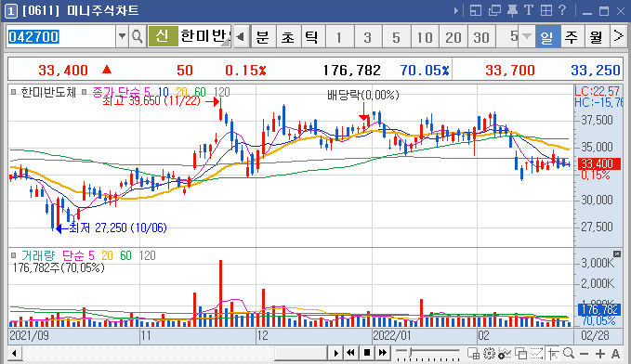Screen dimensions: 631x364
Task: Choose the 20 interval button
Action: pyautogui.click(x=454, y=37)
